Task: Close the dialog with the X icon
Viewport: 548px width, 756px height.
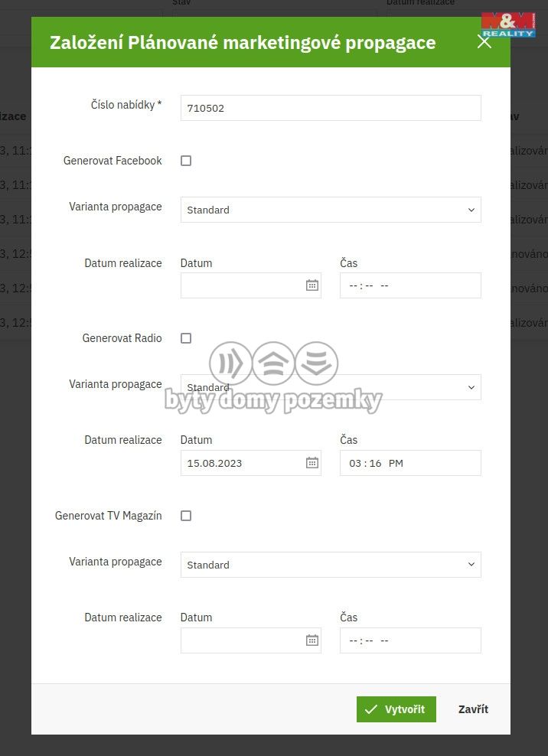Action: coord(484,42)
